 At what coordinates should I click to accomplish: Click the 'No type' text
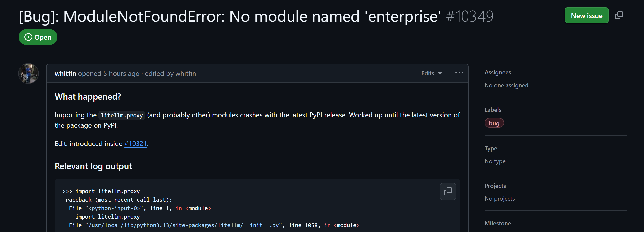point(495,161)
